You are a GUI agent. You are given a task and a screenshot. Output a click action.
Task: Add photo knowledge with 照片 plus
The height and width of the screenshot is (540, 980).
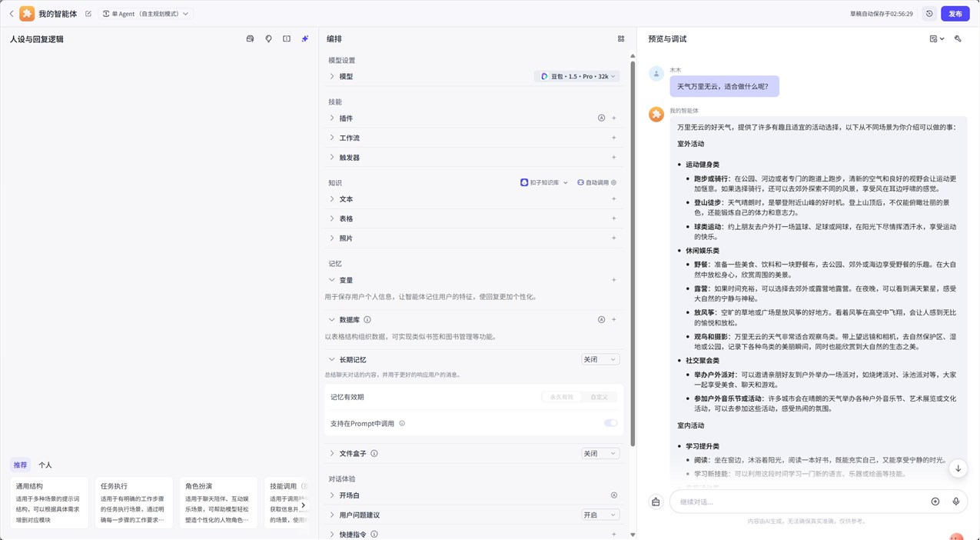[614, 238]
